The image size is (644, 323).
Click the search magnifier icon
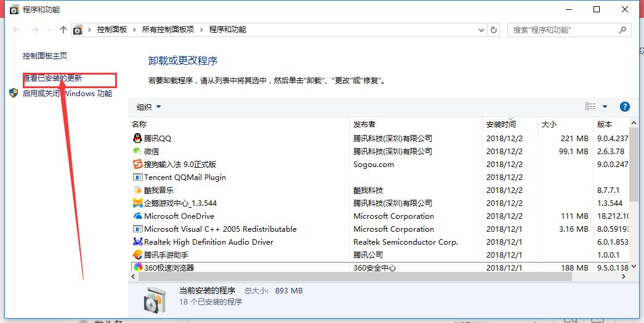[622, 30]
